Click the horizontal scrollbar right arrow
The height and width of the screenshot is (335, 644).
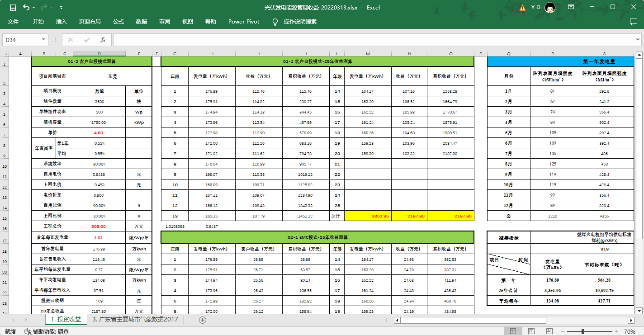pos(631,320)
